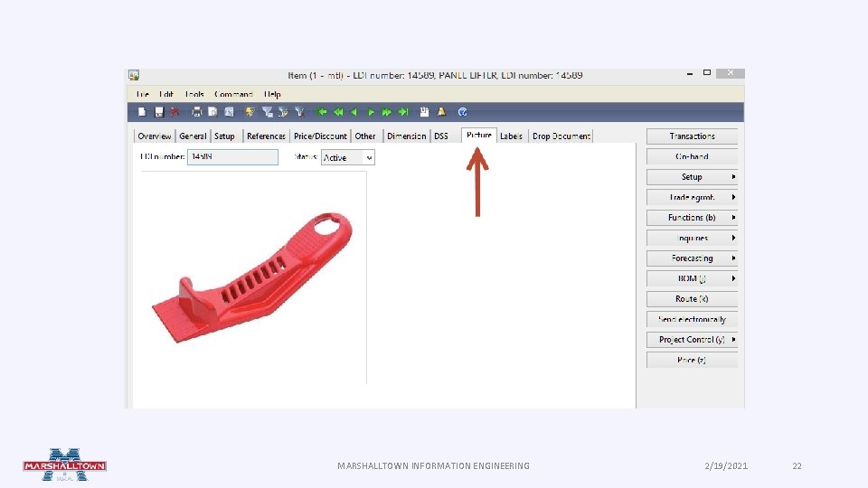Select the Picture tab
Screen dimensions: 868x488
479,135
